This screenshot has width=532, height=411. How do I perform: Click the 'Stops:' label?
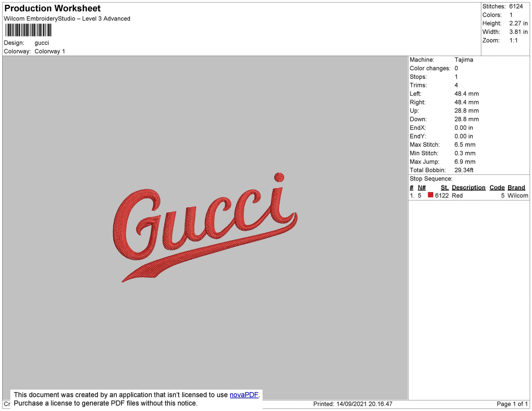click(418, 77)
